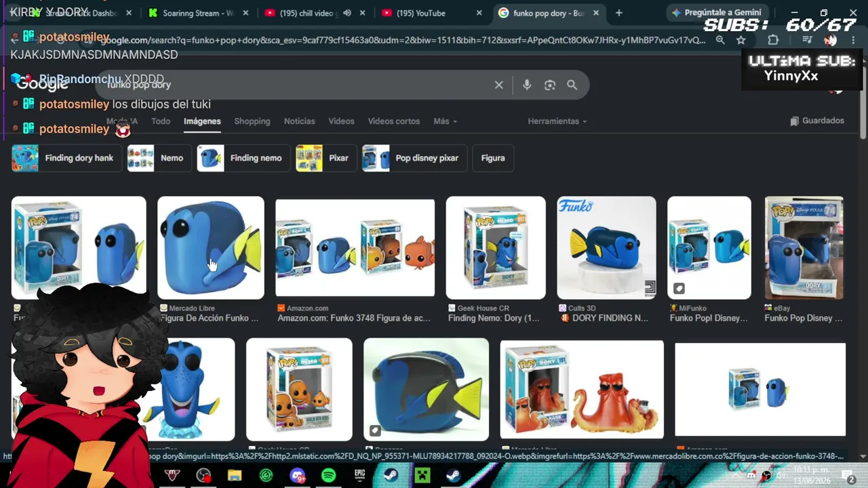Screen dimensions: 868x488
Task: Open MiFunko Dory Funko image
Action: click(709, 248)
